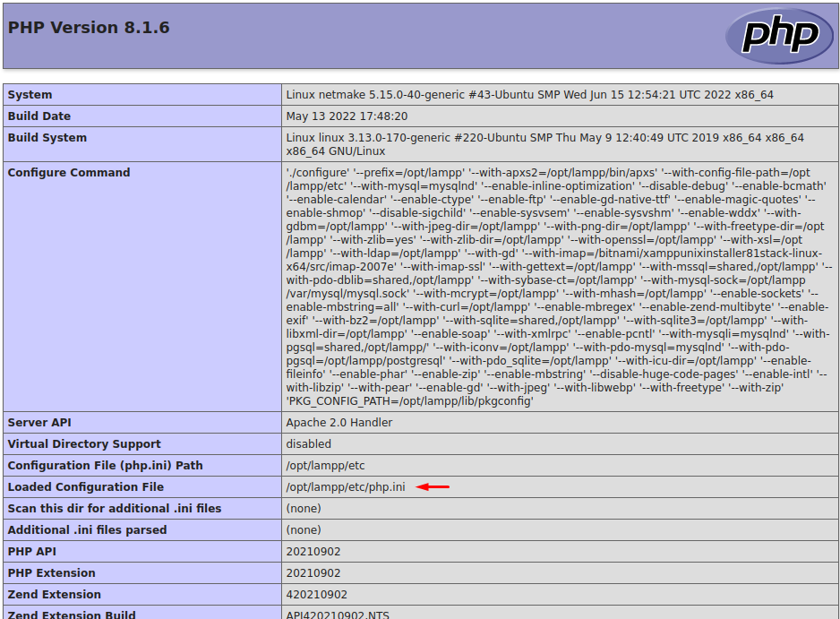This screenshot has width=840, height=619.
Task: Select the Build System Linux 3.13.0-170 value
Action: coord(544,144)
